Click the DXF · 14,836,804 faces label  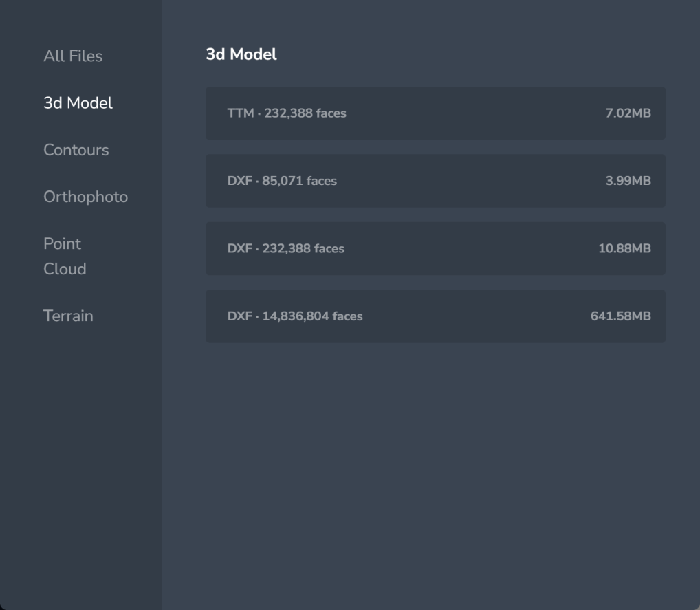coord(296,316)
